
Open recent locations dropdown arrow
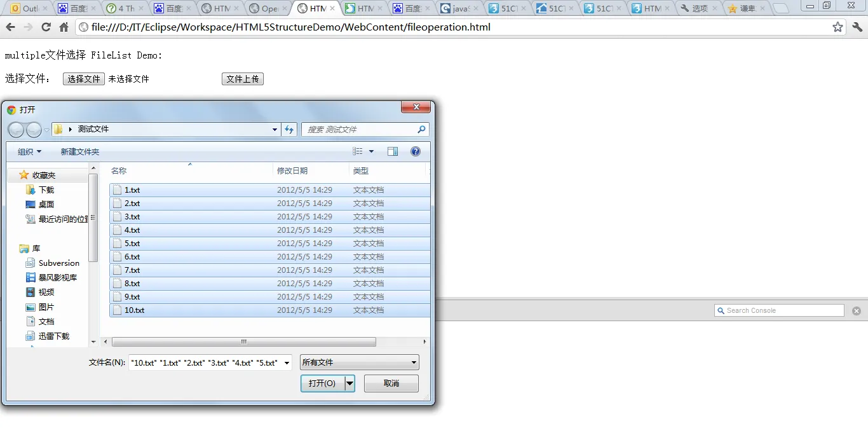tap(46, 130)
